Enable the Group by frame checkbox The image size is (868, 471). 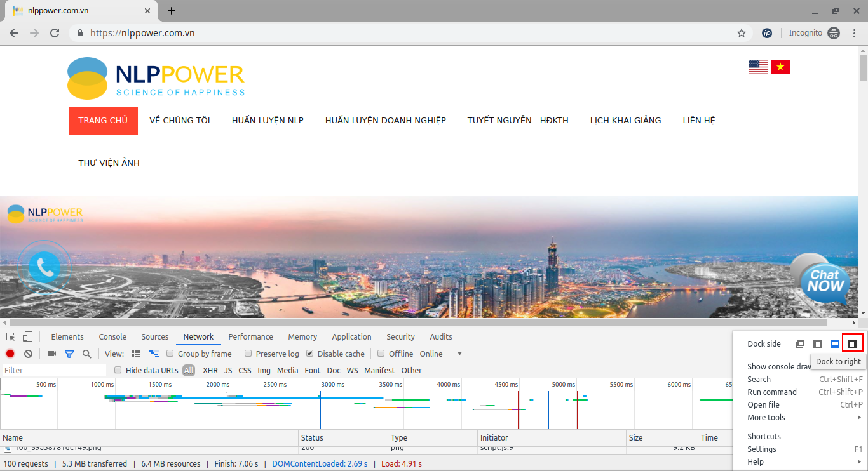pyautogui.click(x=170, y=354)
